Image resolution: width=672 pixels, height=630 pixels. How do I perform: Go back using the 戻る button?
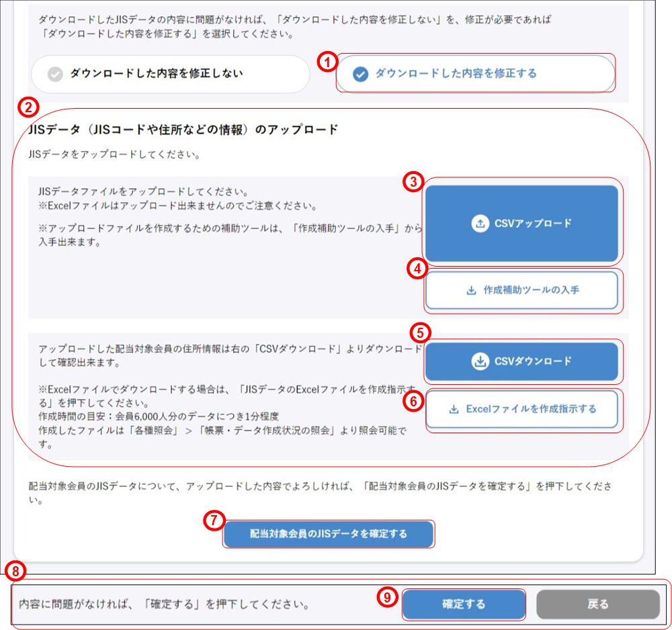pyautogui.click(x=597, y=604)
